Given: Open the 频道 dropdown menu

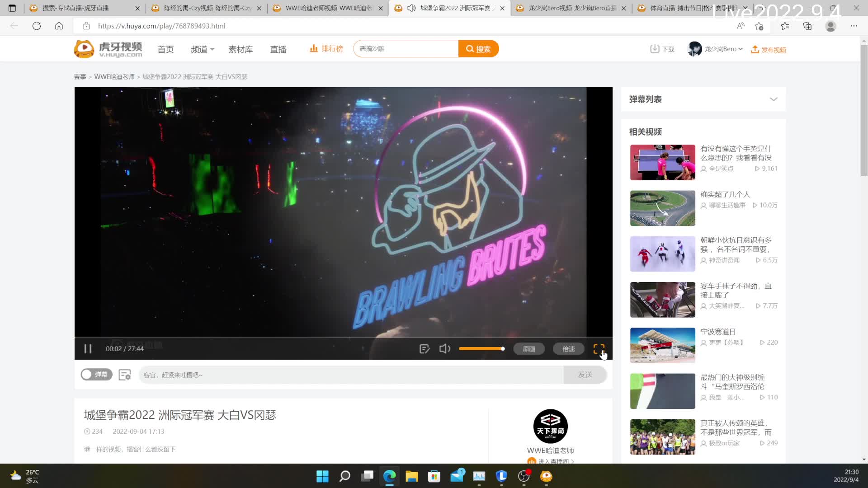Looking at the screenshot, I should tap(202, 49).
